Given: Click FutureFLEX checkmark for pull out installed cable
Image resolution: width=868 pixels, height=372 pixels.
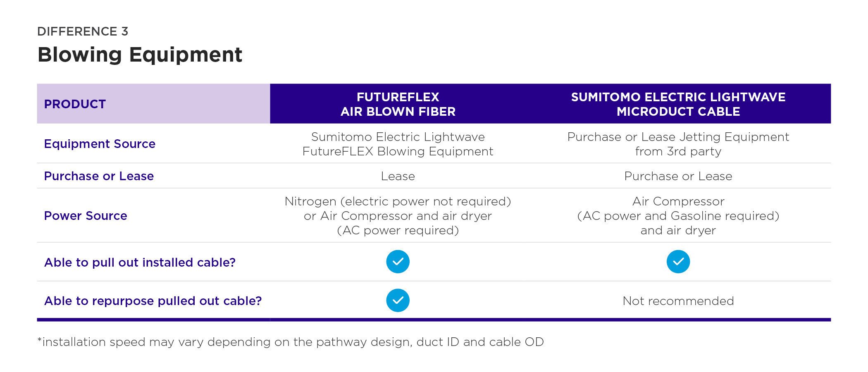Looking at the screenshot, I should tap(398, 262).
